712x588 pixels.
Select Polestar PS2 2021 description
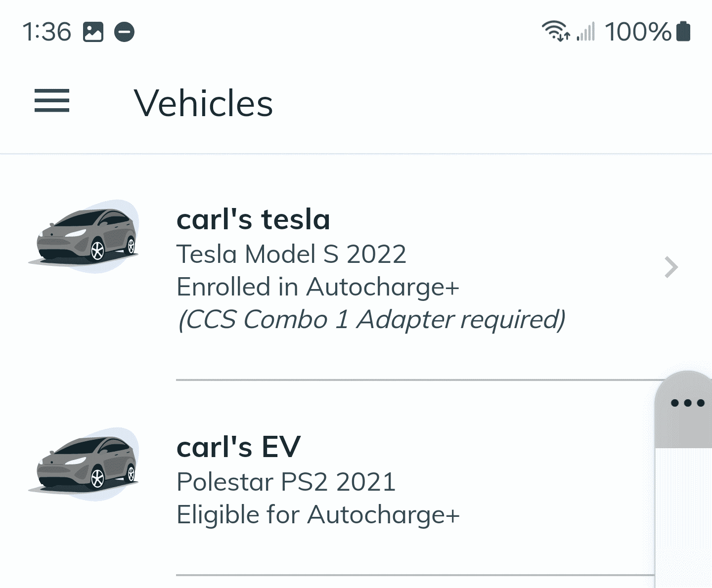click(x=286, y=482)
